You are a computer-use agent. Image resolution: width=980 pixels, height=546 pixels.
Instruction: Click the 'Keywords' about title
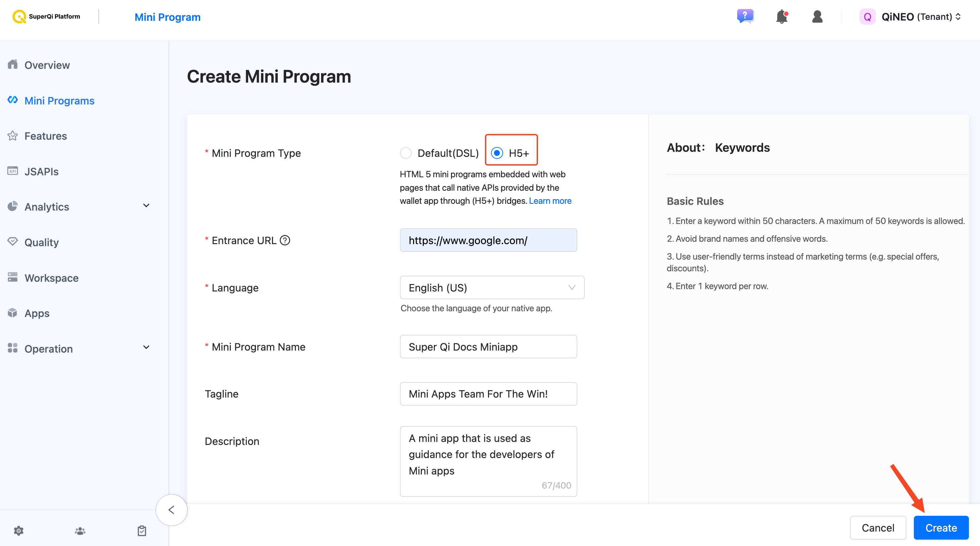[x=742, y=148]
